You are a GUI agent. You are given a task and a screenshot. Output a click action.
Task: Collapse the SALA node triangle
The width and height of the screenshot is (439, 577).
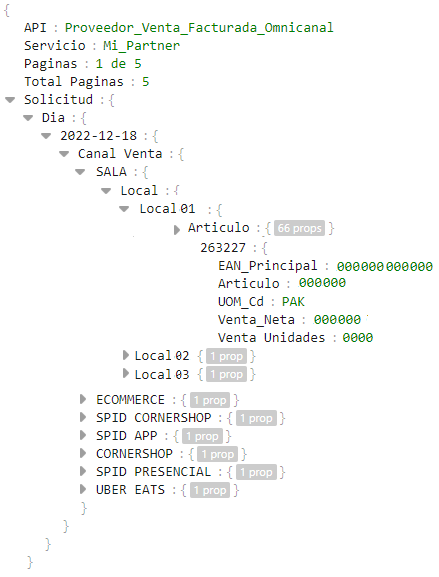pos(80,172)
